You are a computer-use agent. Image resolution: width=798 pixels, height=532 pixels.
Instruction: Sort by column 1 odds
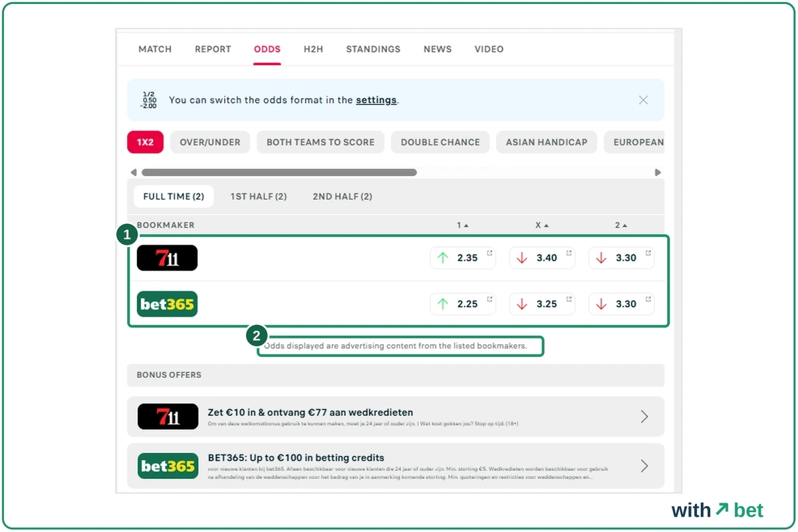(462, 225)
